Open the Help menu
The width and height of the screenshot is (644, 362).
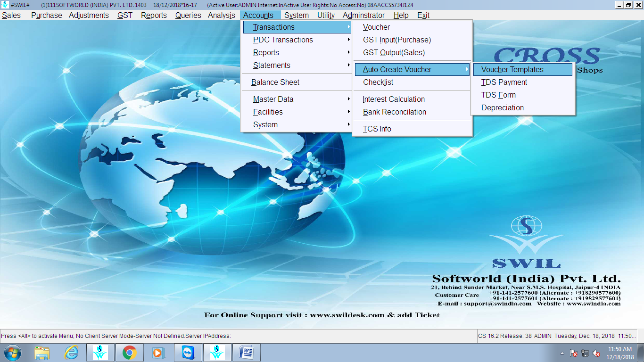(x=401, y=15)
